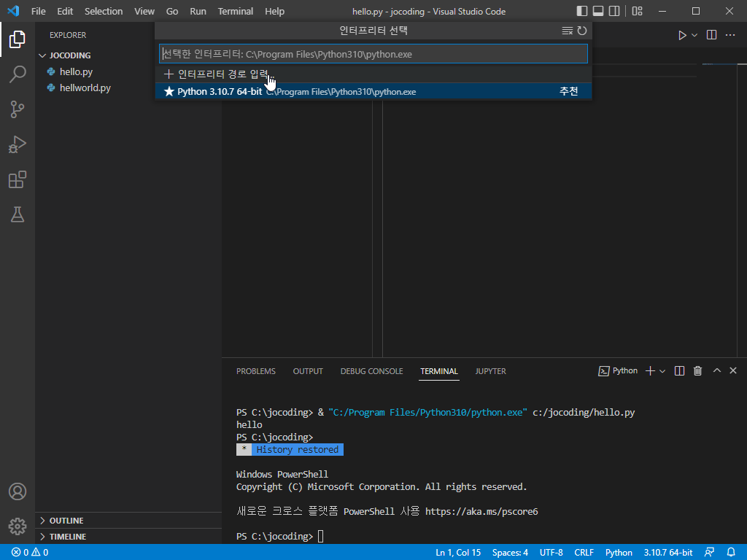Split the editor right
The image size is (747, 560).
point(711,35)
